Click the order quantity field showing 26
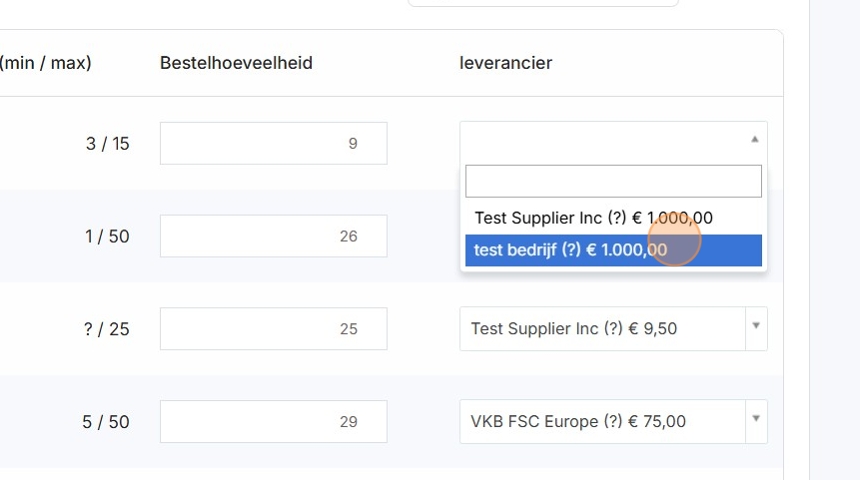This screenshot has width=860, height=480. click(273, 236)
